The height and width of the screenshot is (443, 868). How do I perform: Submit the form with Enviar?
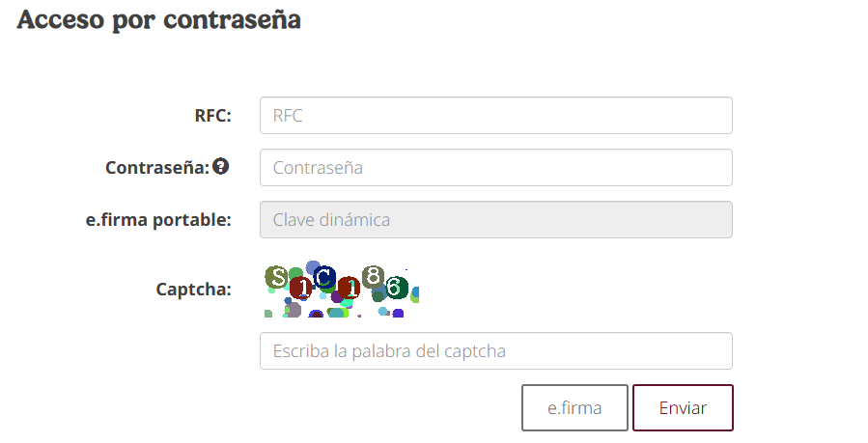[x=684, y=407]
